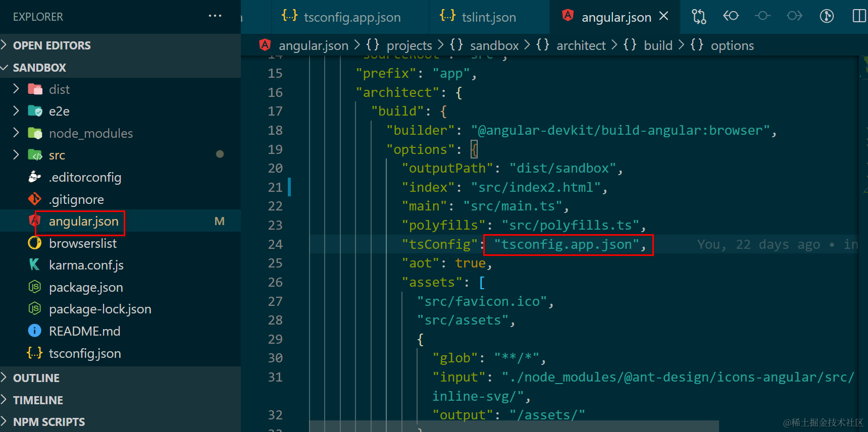
Task: Expand the NPM SCRIPTS panel
Action: pyautogui.click(x=120, y=422)
